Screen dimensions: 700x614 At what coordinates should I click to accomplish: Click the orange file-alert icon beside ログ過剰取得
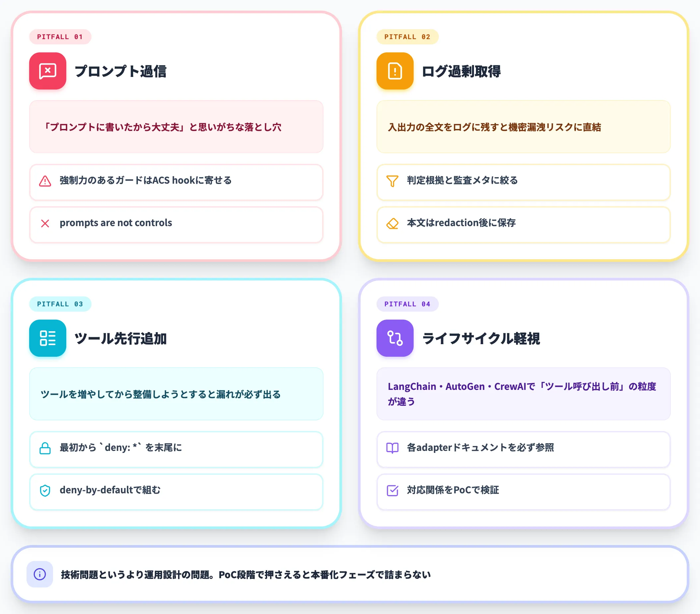(x=395, y=71)
